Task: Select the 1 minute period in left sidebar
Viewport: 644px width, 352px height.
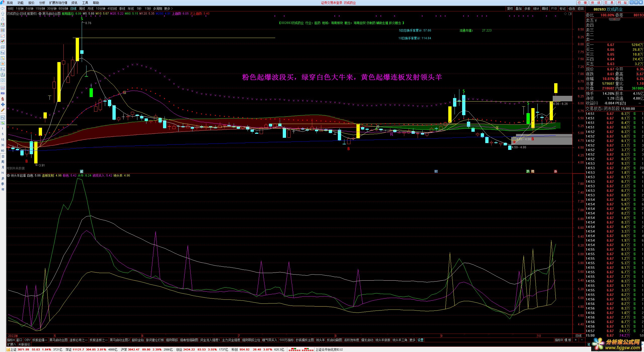Action: [x=3, y=128]
